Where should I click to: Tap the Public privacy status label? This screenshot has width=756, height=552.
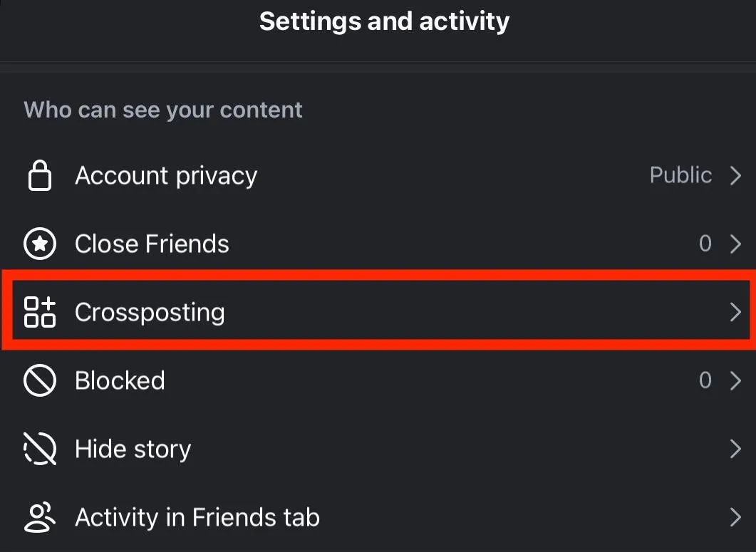click(680, 176)
